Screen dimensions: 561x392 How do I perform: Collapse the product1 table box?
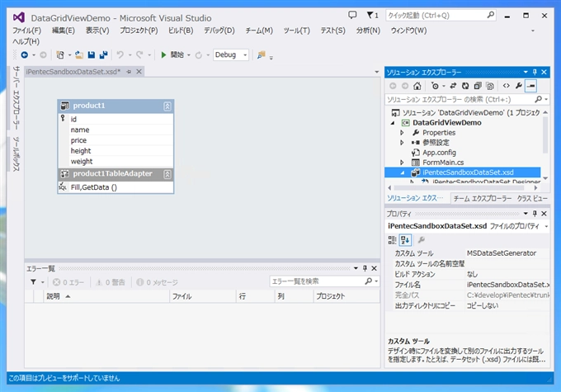tap(167, 106)
